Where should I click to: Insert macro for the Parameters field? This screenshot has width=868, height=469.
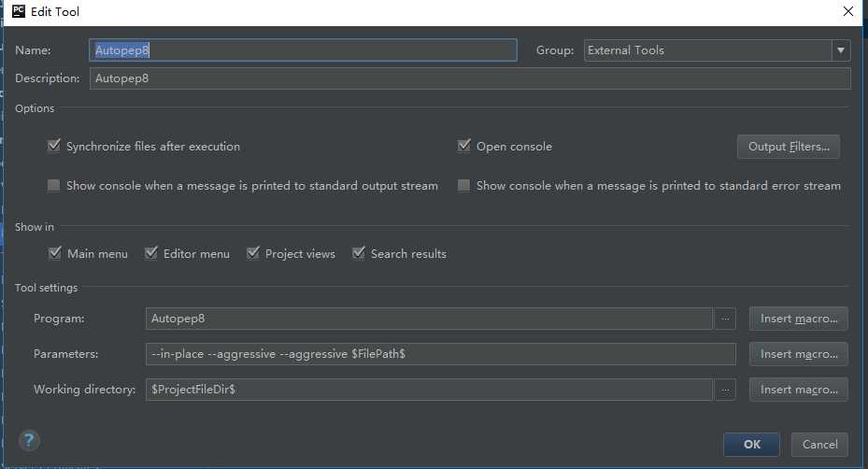point(798,354)
